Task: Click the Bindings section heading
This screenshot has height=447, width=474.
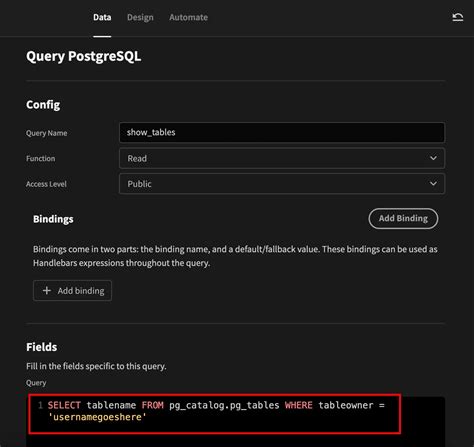Action: point(53,219)
